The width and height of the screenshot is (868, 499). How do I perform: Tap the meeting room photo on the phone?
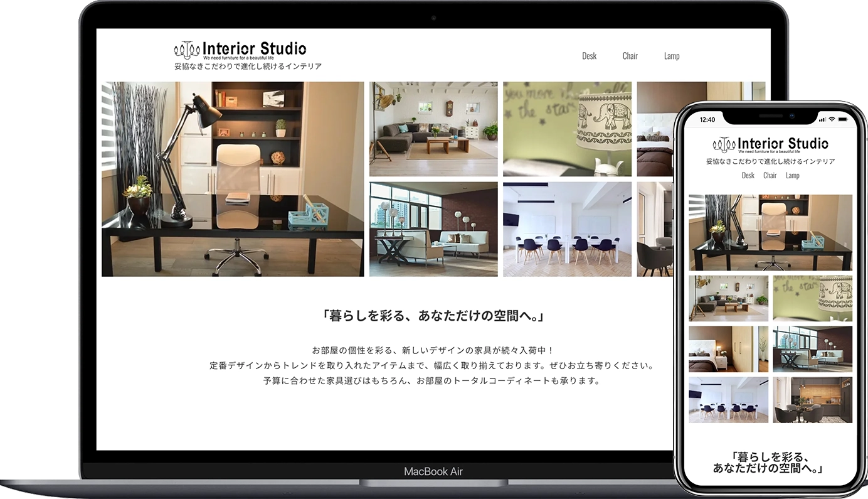728,400
